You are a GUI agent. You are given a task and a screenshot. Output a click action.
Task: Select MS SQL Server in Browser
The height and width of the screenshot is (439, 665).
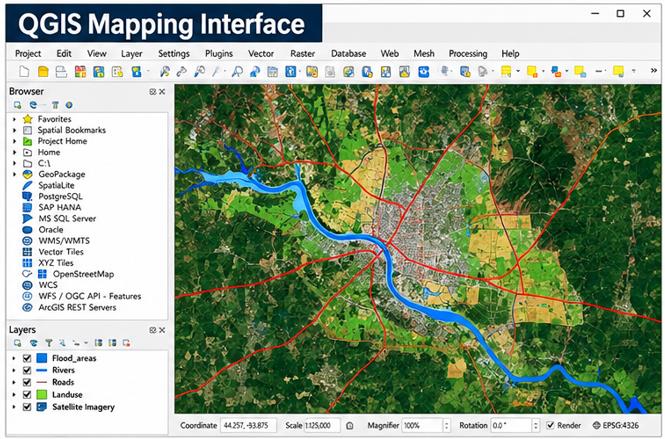click(67, 218)
